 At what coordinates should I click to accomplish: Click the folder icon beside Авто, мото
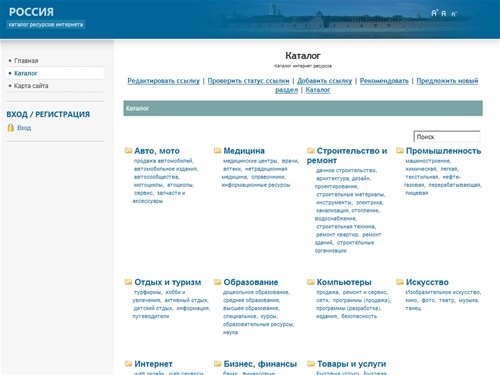click(128, 151)
